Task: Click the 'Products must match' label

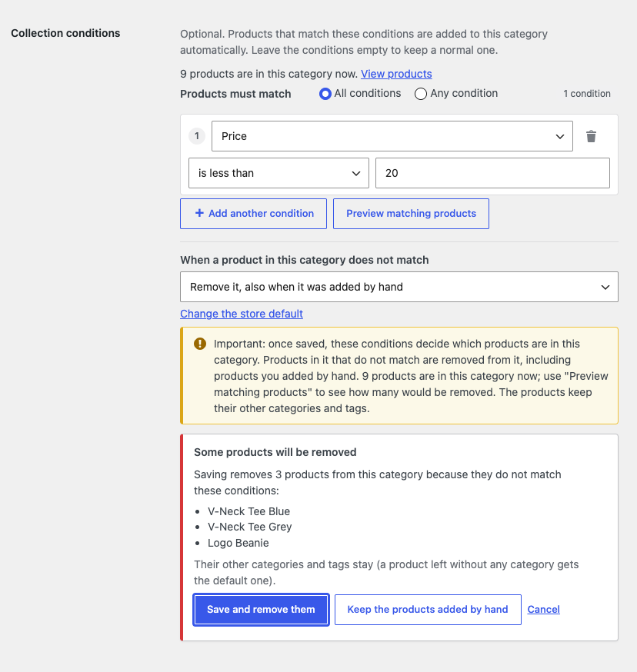Action: pos(235,94)
